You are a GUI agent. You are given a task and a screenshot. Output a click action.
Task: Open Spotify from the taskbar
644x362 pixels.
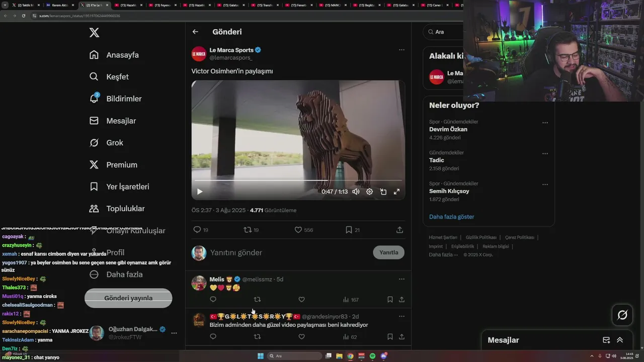point(373,356)
